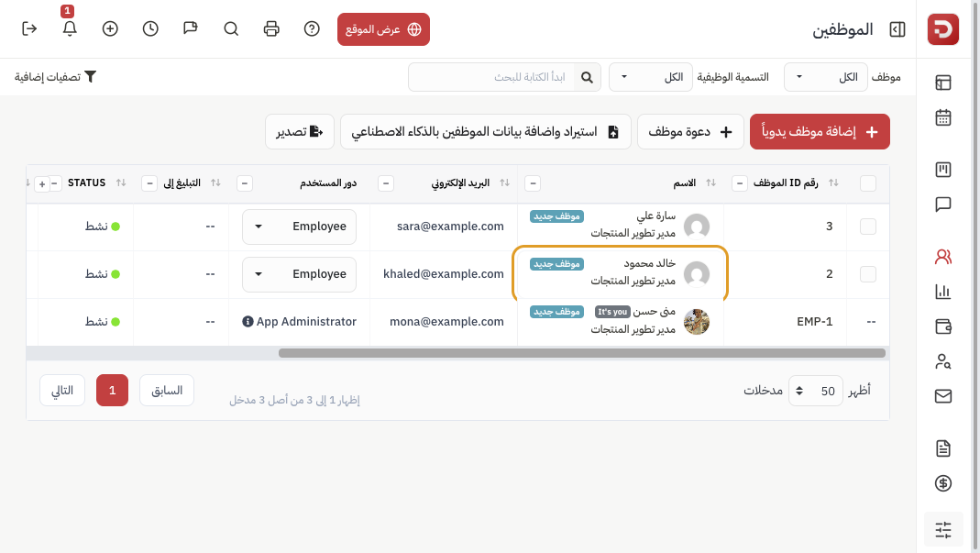
Task: Open the notifications bell icon
Action: [70, 28]
